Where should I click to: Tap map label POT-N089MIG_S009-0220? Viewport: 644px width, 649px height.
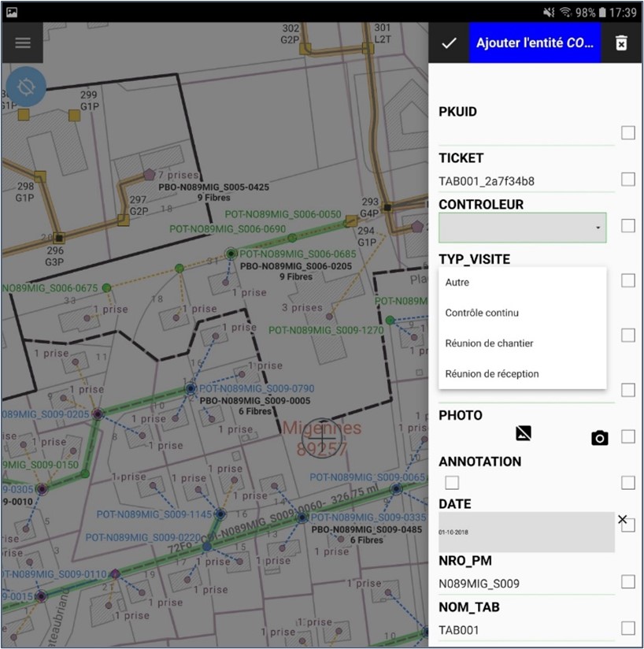[142, 537]
